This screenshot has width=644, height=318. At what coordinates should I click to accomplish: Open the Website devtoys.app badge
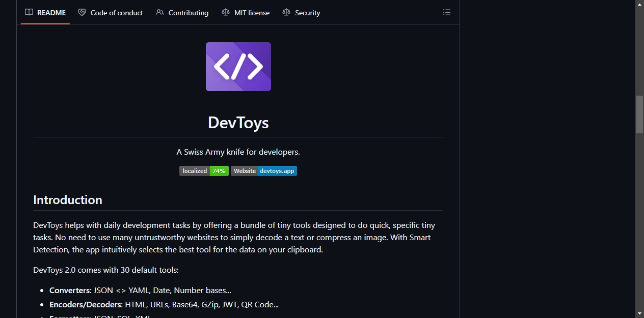[264, 171]
